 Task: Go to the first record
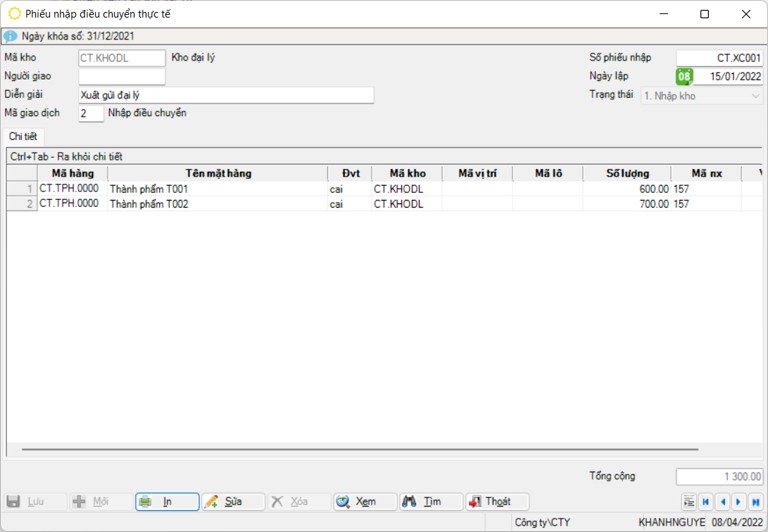[x=705, y=502]
